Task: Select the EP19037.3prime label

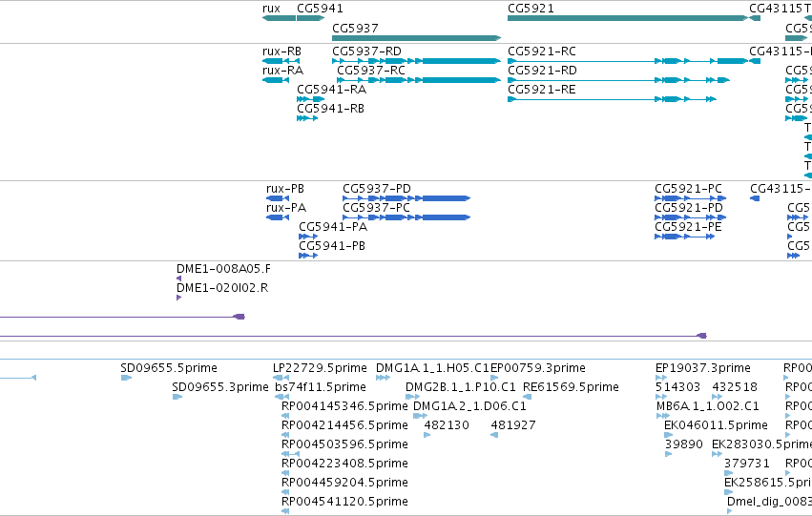Action: pos(702,368)
